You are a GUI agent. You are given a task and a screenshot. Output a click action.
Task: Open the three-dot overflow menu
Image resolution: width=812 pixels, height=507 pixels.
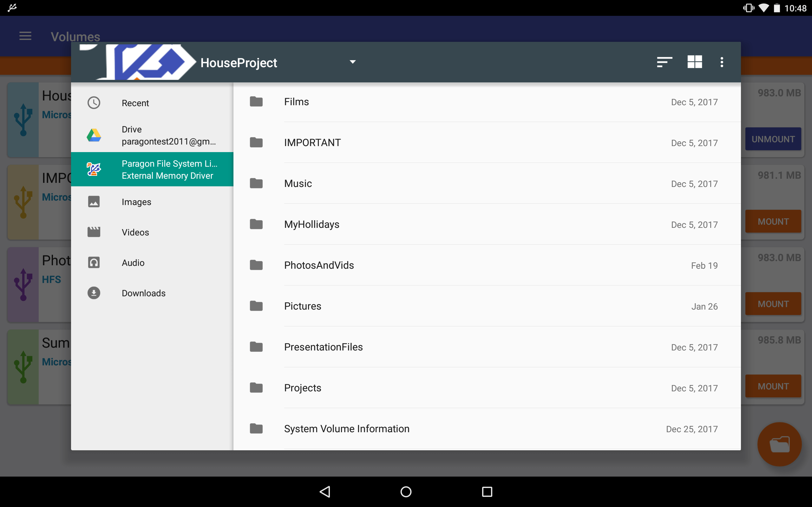coord(722,62)
